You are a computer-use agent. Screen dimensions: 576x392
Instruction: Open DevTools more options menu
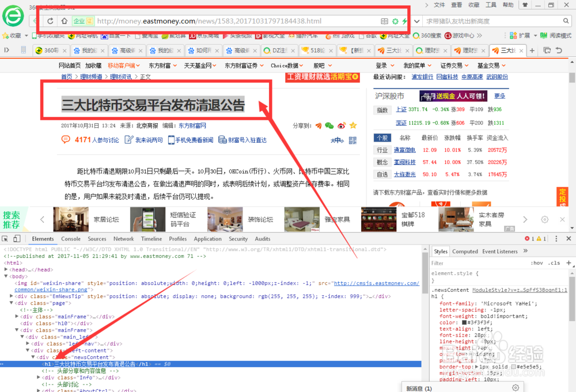coord(556,238)
